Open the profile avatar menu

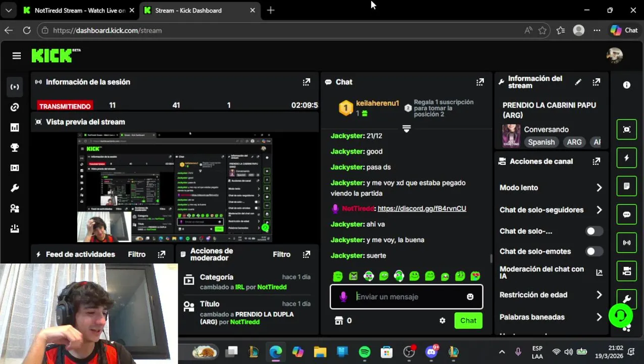[615, 56]
